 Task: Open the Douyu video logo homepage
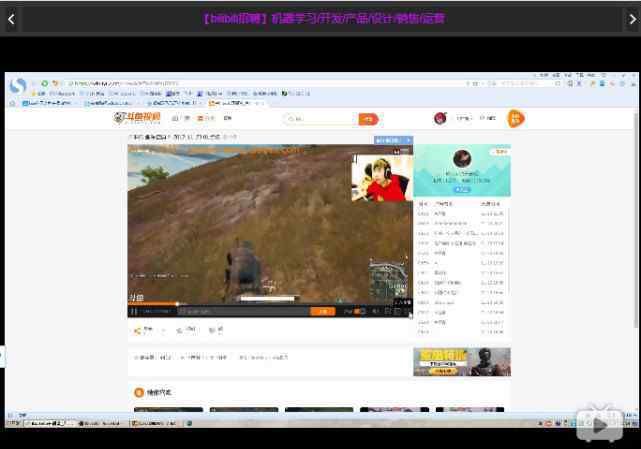137,118
